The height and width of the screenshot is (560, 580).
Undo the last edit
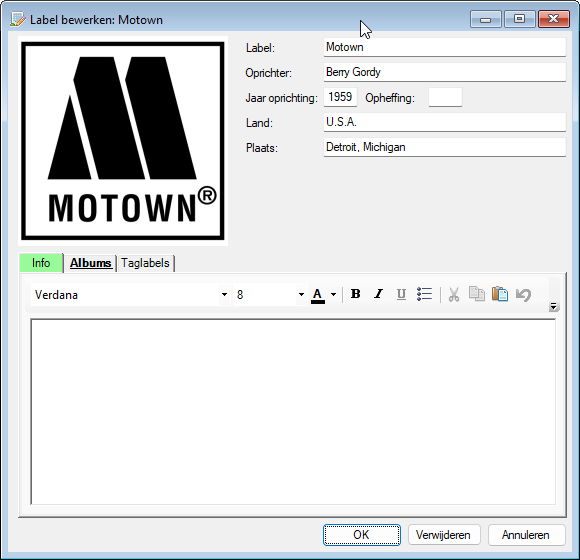tap(523, 294)
